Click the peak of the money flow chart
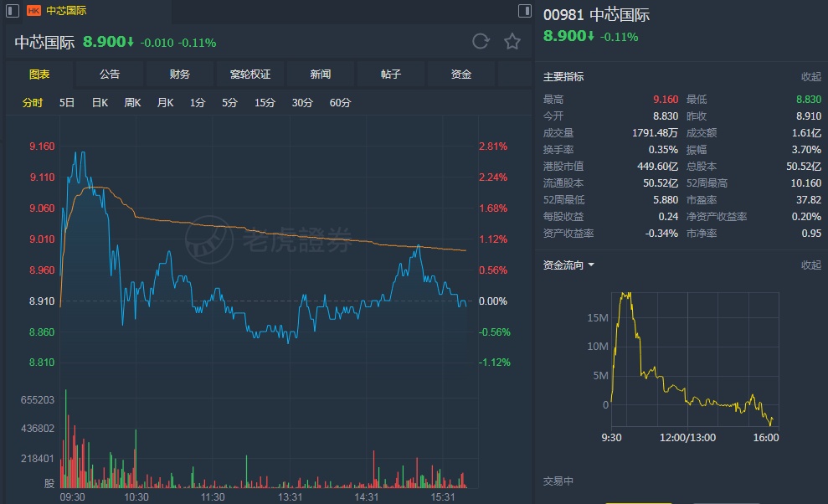828x504 pixels. (625, 295)
